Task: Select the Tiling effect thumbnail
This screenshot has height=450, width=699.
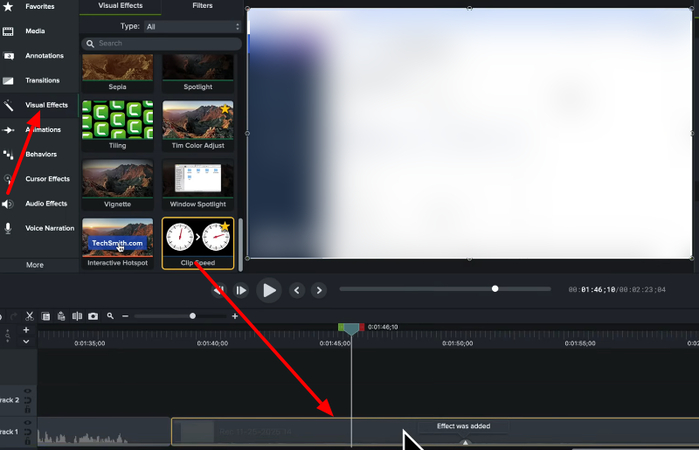Action: point(117,126)
